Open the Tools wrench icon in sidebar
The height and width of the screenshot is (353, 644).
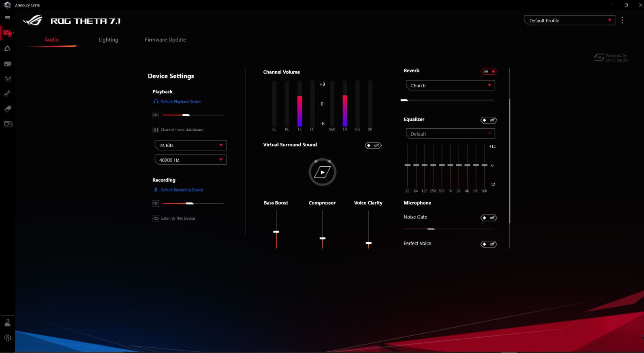7,93
